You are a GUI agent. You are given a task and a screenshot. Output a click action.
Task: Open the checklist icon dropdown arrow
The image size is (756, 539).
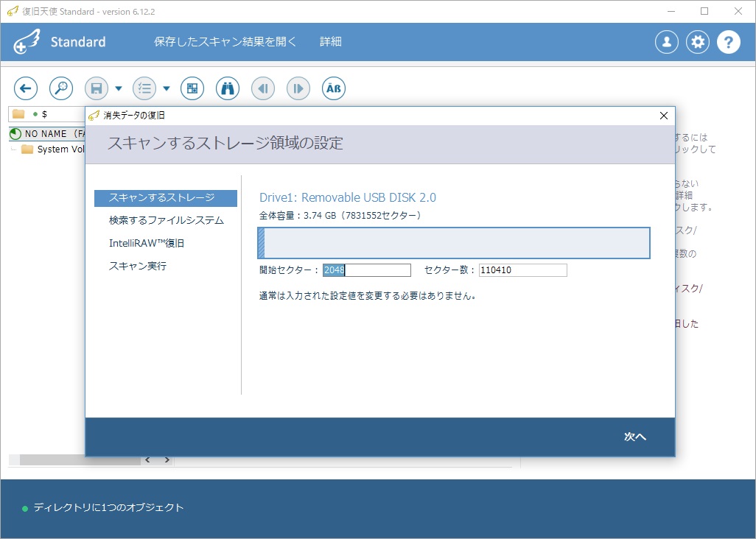coord(167,88)
